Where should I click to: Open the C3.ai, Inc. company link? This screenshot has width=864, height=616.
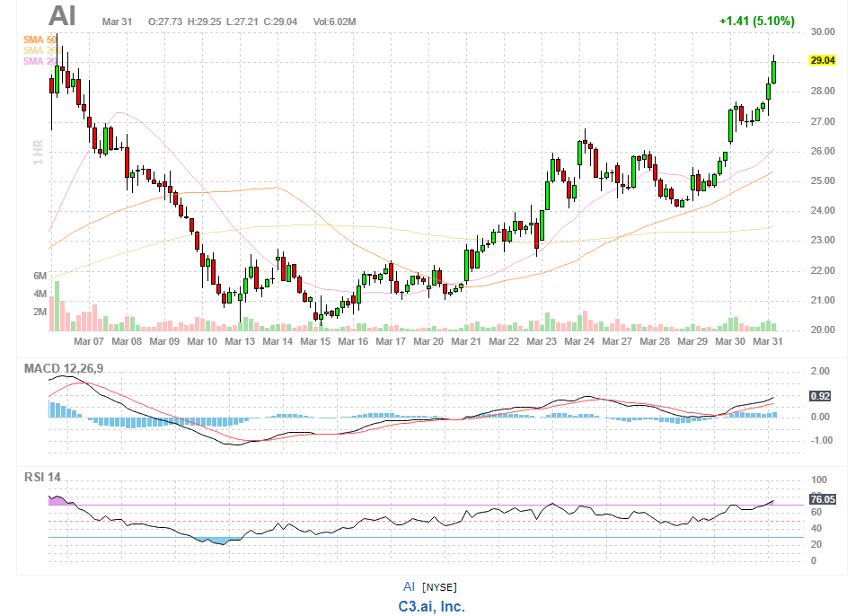[x=431, y=606]
